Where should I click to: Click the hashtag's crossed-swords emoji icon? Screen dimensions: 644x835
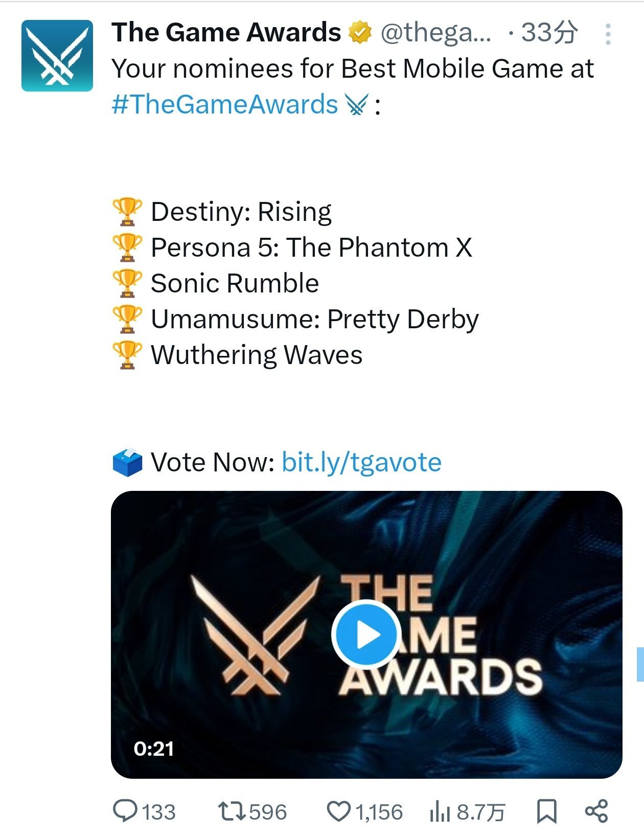click(357, 105)
